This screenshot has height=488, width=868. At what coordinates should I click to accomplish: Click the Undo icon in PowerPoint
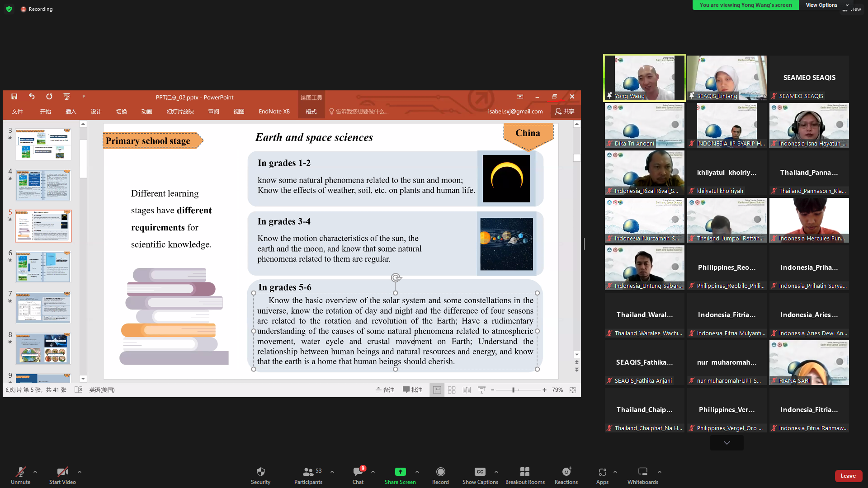[31, 96]
